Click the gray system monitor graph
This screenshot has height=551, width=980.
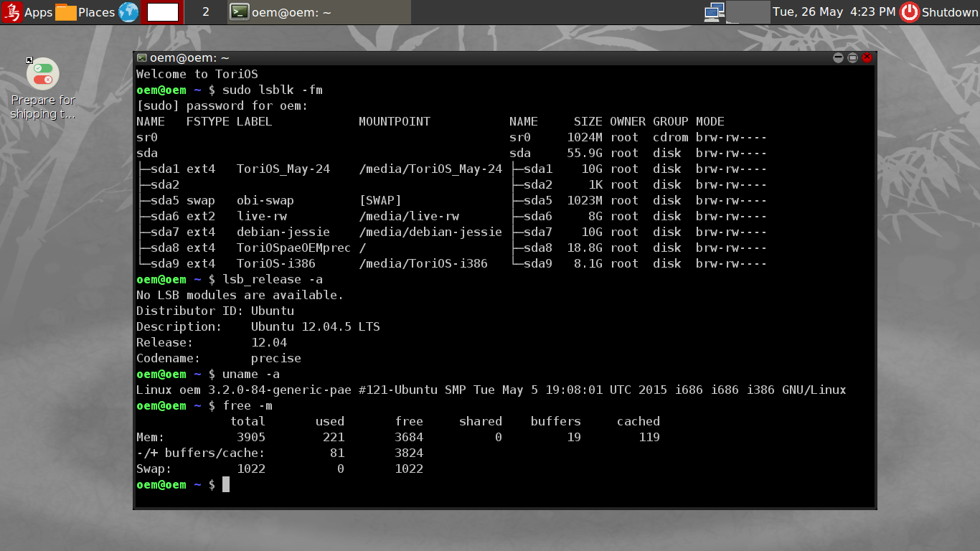point(748,12)
